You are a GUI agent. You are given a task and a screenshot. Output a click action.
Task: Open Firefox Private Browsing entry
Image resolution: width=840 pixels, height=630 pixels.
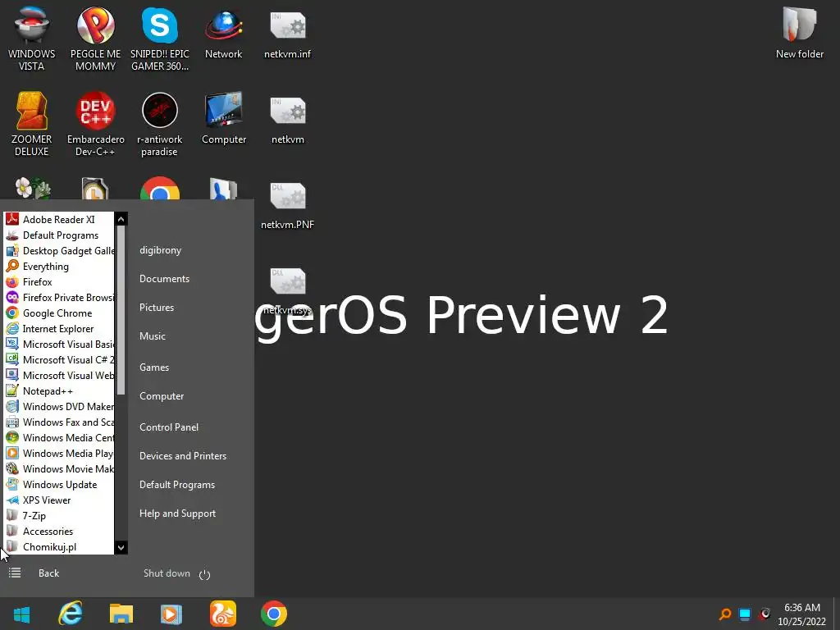pos(59,297)
